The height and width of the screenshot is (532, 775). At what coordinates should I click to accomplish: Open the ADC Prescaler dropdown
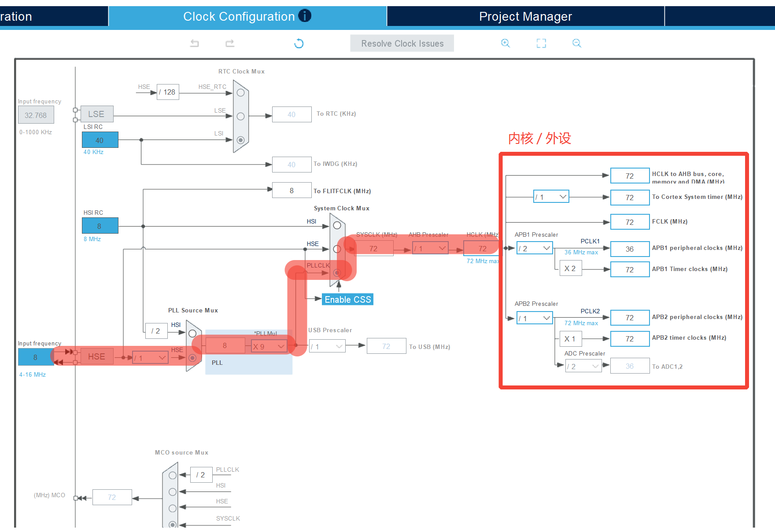(x=583, y=366)
